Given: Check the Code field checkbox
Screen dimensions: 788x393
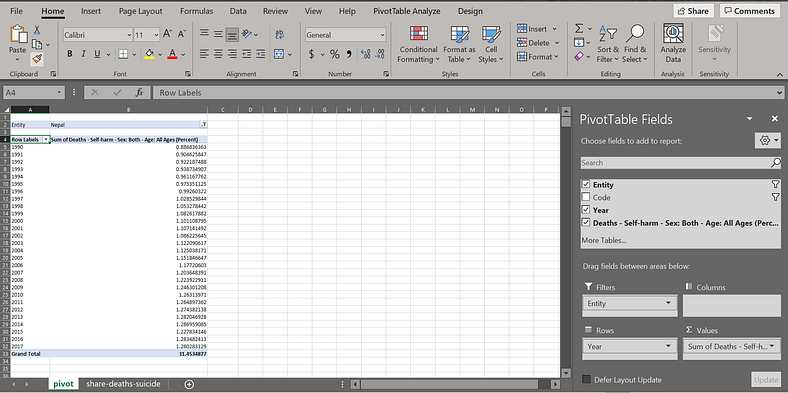Looking at the screenshot, I should pos(585,198).
